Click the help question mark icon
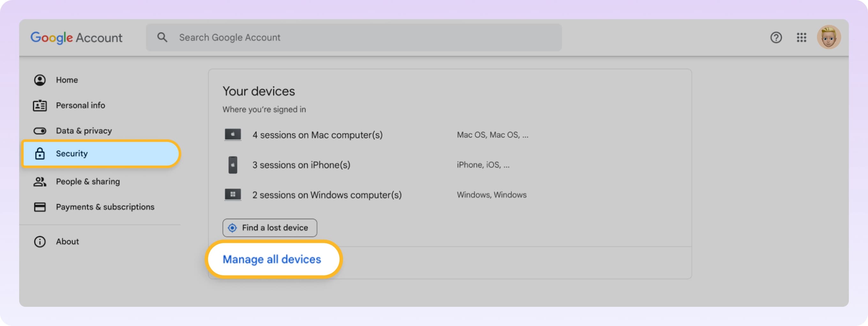 [x=776, y=37]
